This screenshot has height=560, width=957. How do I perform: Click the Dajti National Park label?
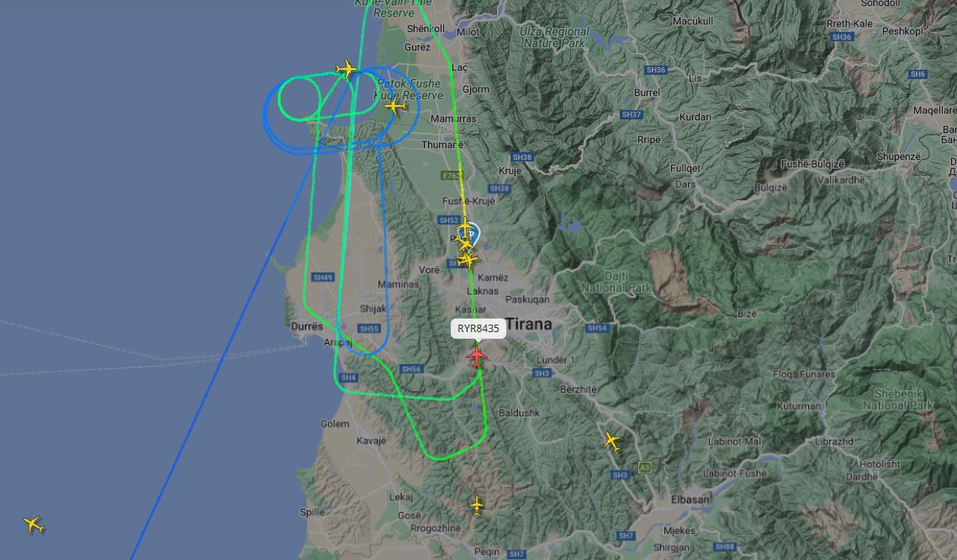(x=615, y=282)
